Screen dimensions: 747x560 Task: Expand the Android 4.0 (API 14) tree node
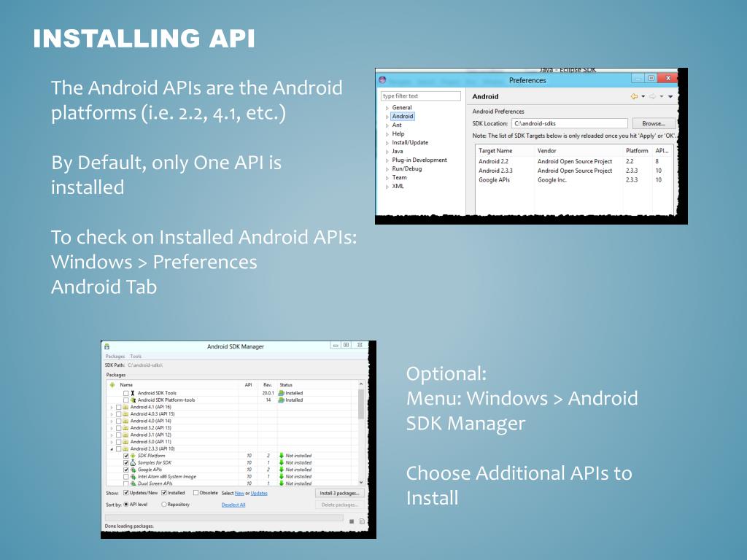112,421
